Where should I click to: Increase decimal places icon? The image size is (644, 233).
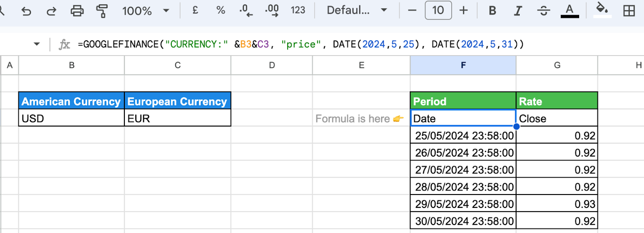coord(272,11)
